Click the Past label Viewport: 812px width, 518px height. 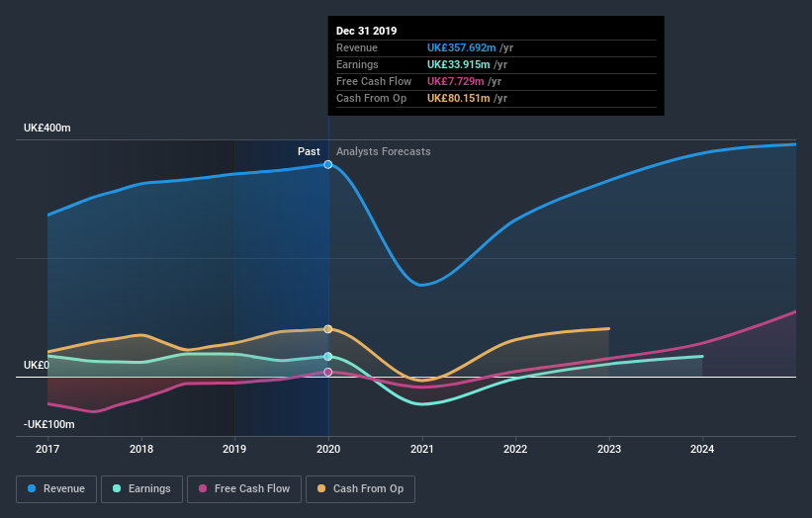tap(309, 151)
